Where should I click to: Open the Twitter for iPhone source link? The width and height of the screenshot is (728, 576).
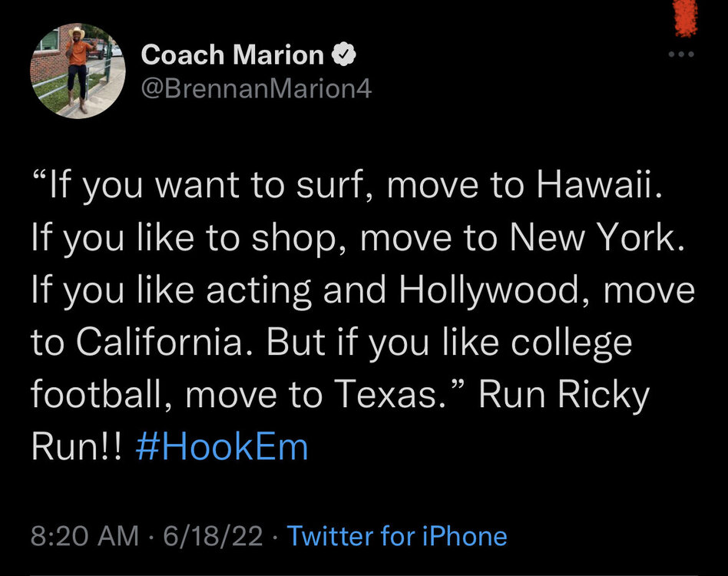pos(396,535)
